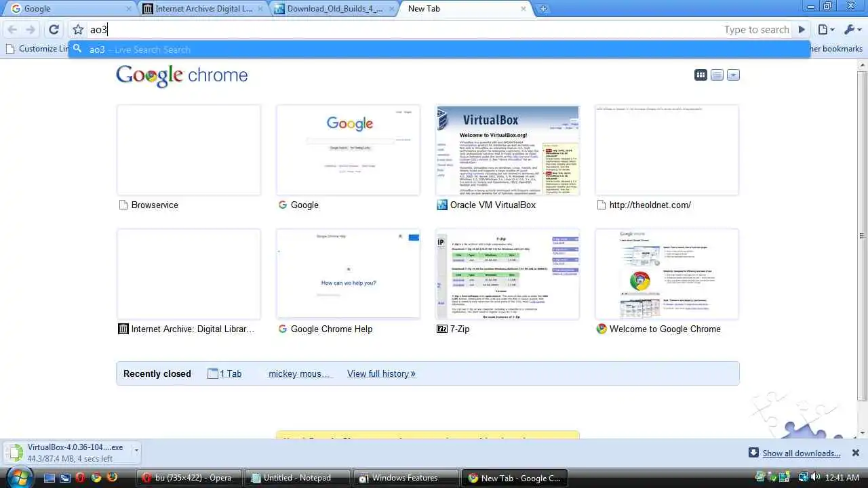Click the Show Desktop quick launch icon

tap(50, 478)
